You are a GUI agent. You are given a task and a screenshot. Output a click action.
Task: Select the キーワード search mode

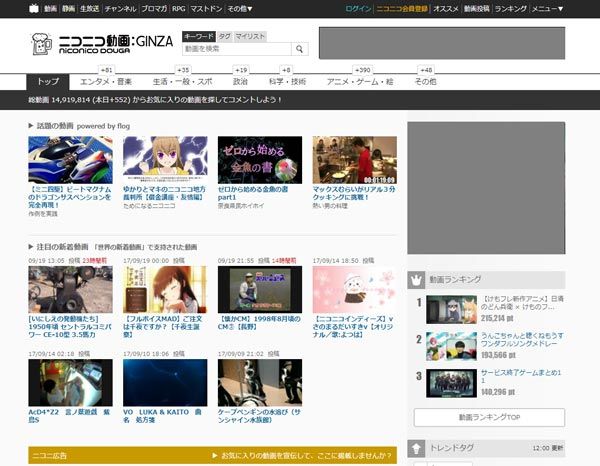197,35
